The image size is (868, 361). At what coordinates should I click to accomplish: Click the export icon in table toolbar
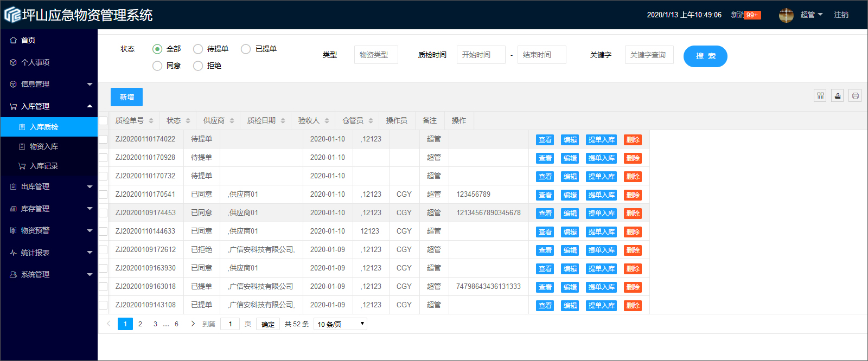coord(838,96)
